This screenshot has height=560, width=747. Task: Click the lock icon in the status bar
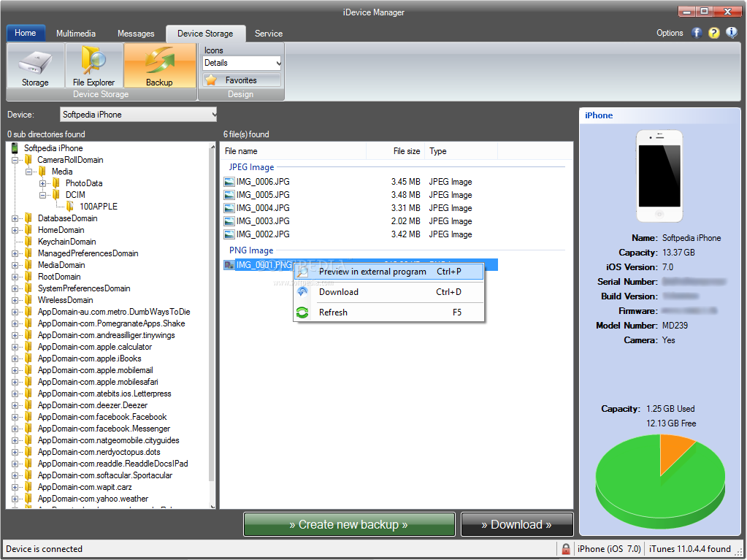(x=565, y=548)
